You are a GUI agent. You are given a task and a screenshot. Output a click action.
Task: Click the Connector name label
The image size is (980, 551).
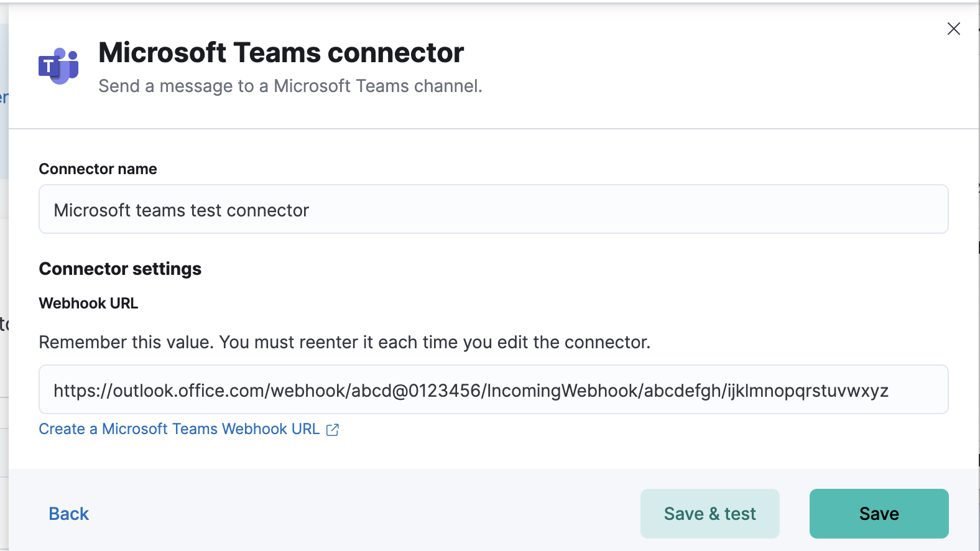coord(98,169)
